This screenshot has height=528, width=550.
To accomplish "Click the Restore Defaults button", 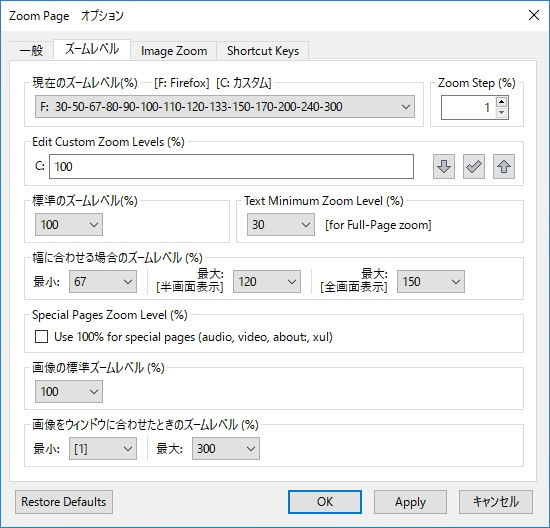I will coord(64,502).
